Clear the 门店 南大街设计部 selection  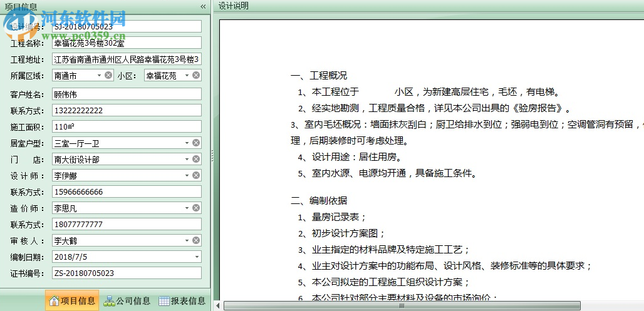point(196,159)
